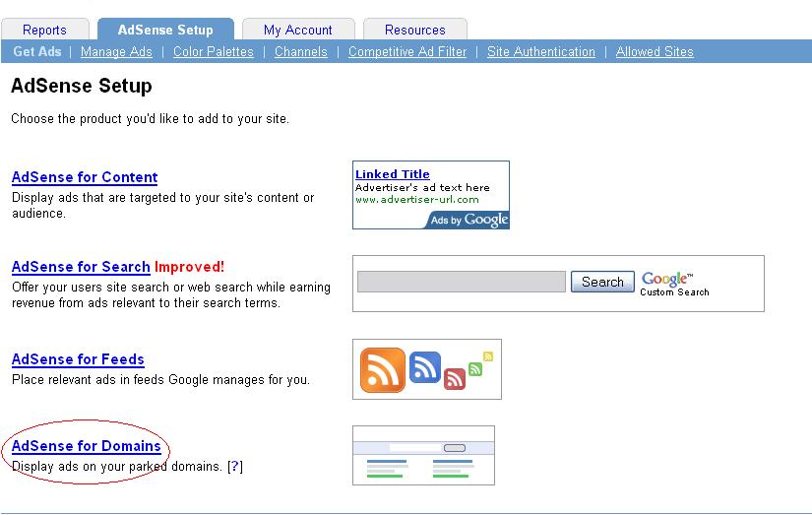
Task: Click the large orange RSS feed icon
Action: tap(383, 370)
